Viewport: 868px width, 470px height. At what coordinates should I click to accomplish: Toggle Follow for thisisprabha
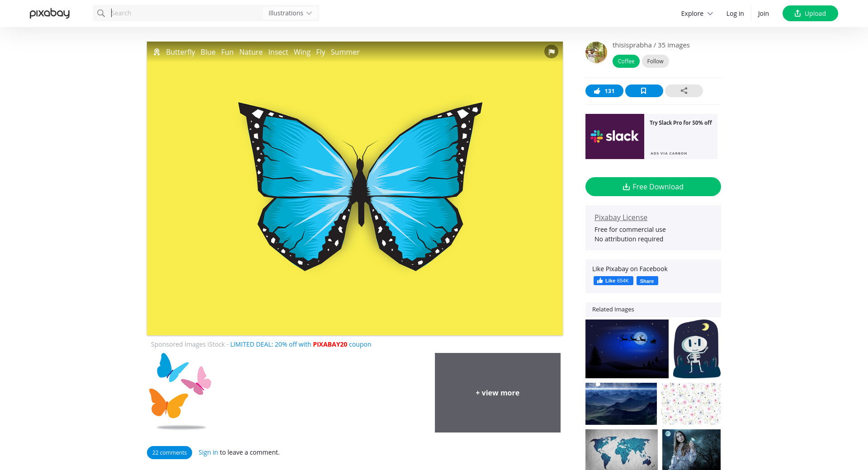[655, 61]
